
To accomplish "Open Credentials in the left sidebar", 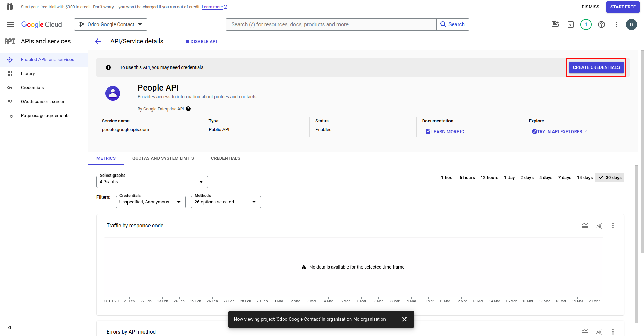I will [x=32, y=88].
